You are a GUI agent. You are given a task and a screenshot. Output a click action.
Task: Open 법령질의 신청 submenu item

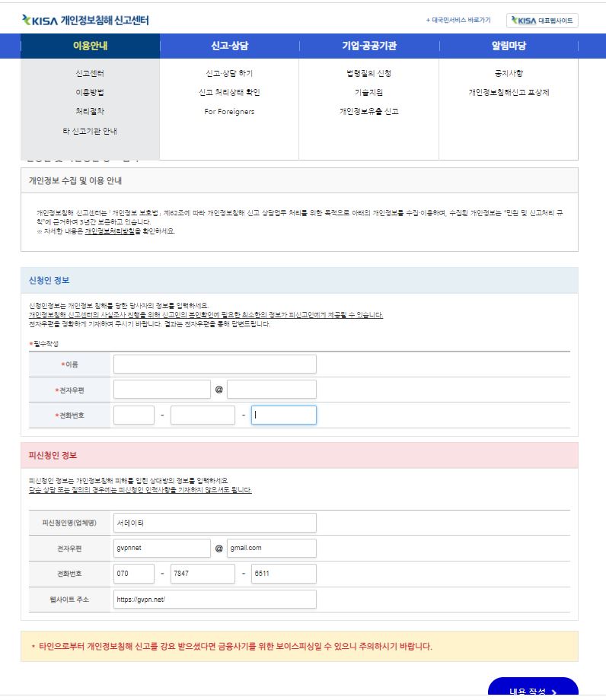coord(369,73)
